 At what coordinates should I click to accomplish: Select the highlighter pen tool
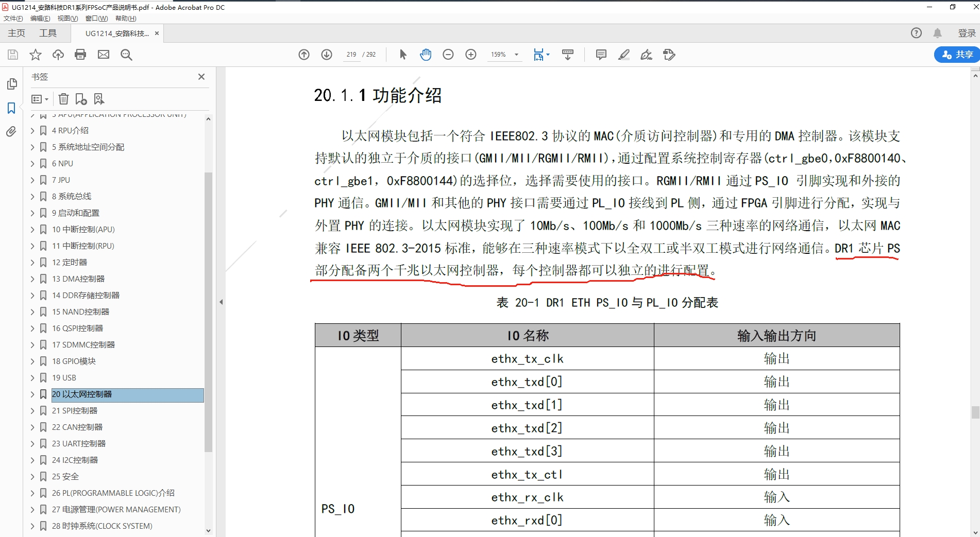623,55
